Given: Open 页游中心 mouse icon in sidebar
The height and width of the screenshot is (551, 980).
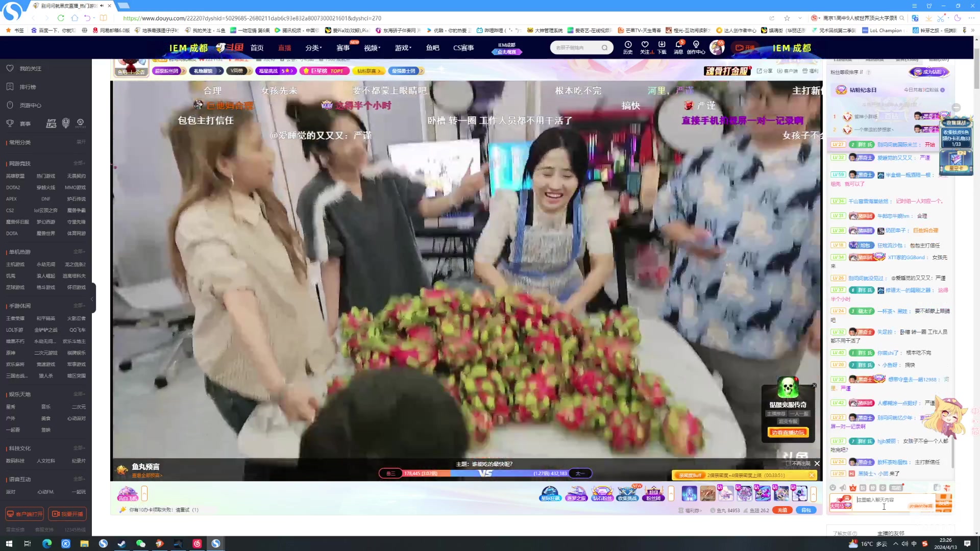Looking at the screenshot, I should 10,105.
